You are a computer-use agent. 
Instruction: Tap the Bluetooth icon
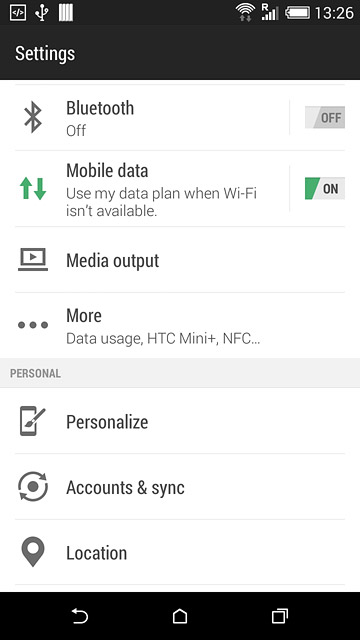tap(33, 117)
